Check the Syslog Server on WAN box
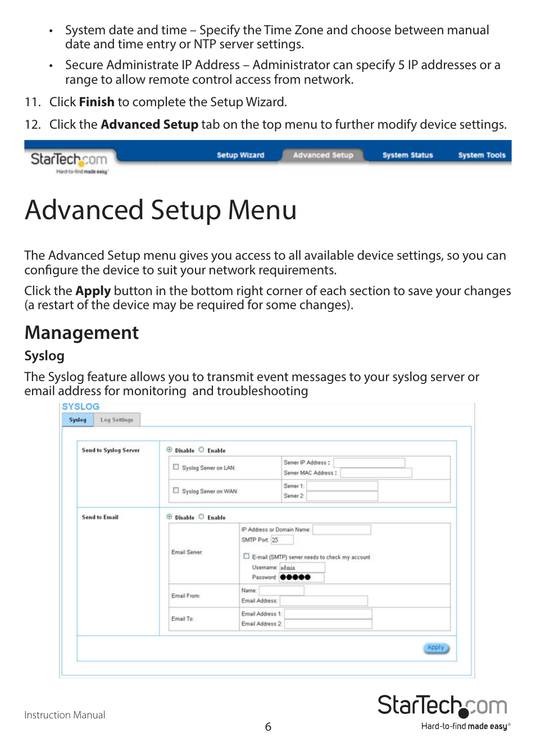The height and width of the screenshot is (756, 536). (x=176, y=491)
